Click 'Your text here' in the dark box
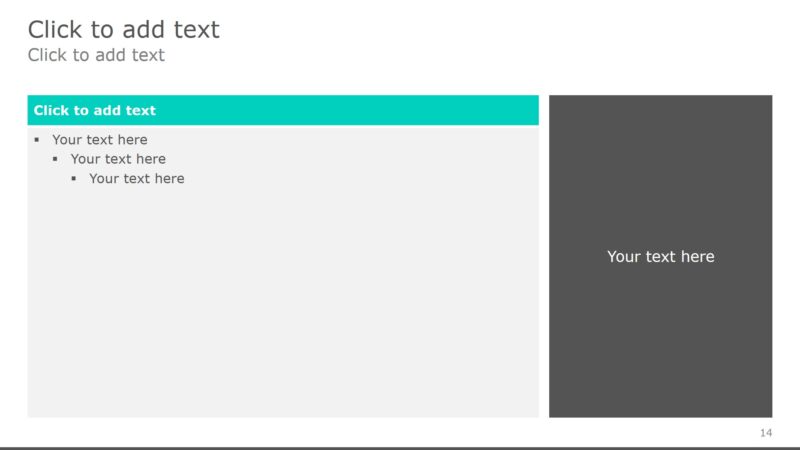The image size is (800, 450). pyautogui.click(x=660, y=257)
